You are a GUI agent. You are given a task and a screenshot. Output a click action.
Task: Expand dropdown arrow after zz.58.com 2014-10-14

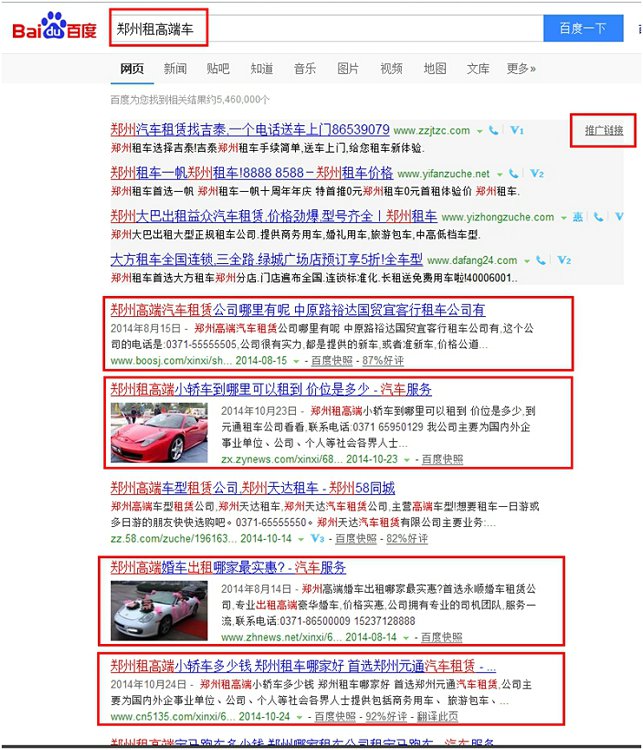[301, 539]
